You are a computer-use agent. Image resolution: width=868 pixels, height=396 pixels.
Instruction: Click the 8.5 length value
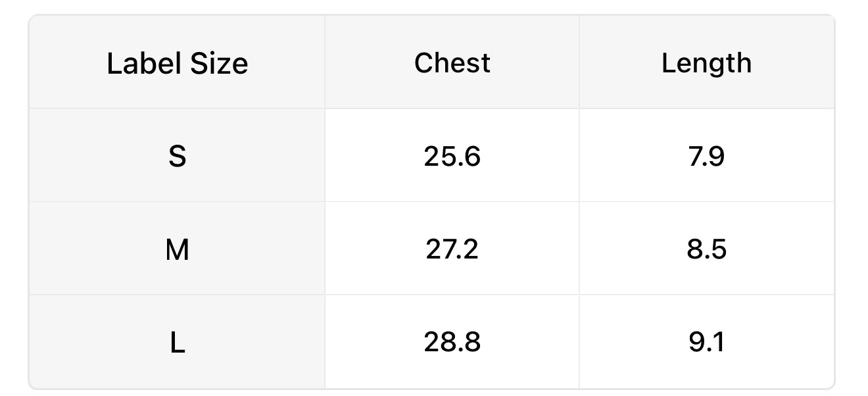[706, 250]
